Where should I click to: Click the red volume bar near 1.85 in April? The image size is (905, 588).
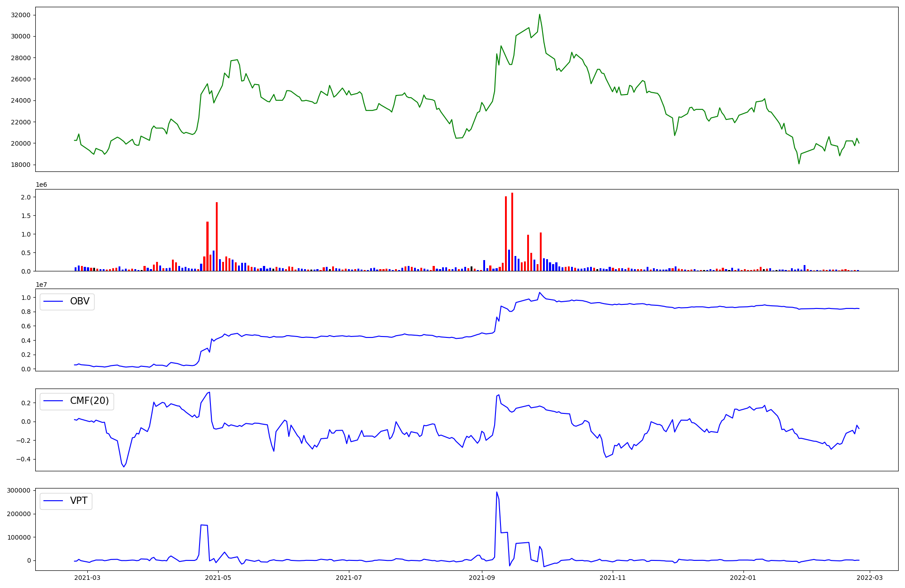click(x=217, y=235)
